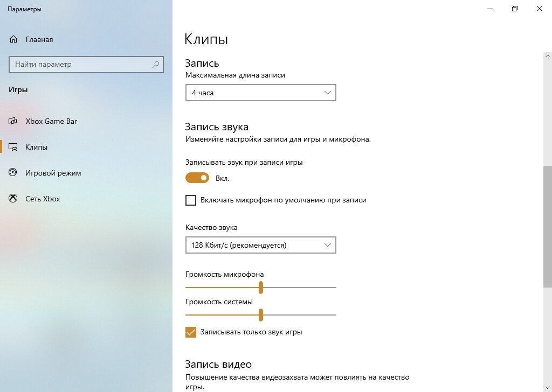This screenshot has height=392, width=552.
Task: Click the Вкл. label beside the switch
Action: [x=222, y=179]
